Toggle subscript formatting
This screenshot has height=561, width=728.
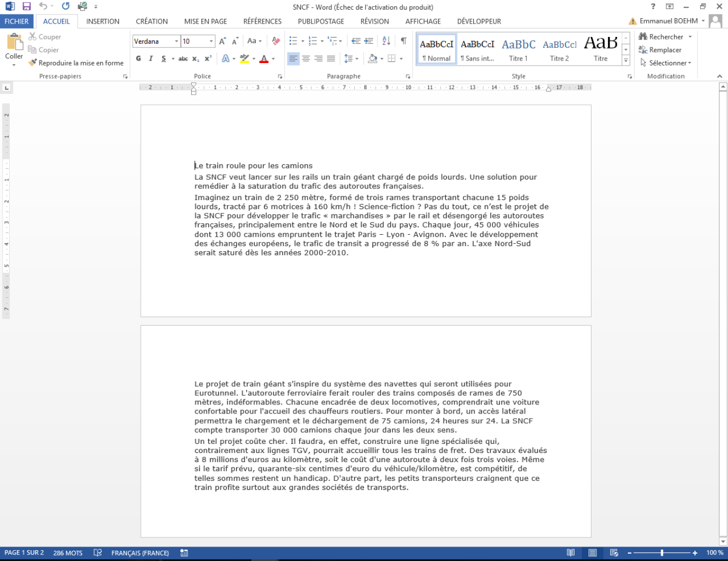click(195, 59)
